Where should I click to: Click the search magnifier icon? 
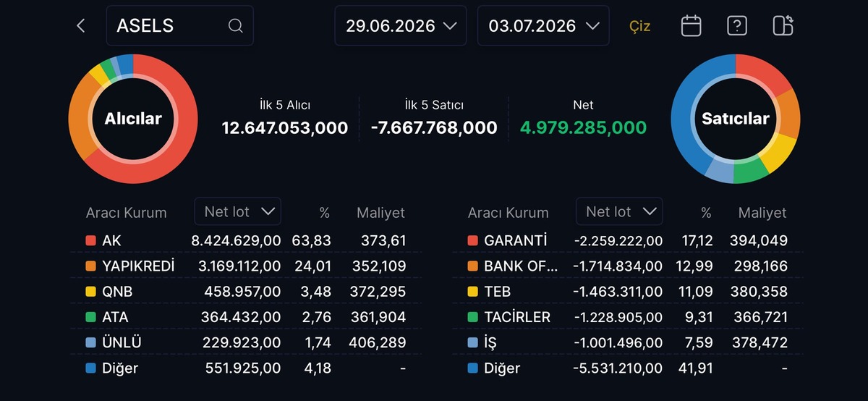click(x=235, y=26)
